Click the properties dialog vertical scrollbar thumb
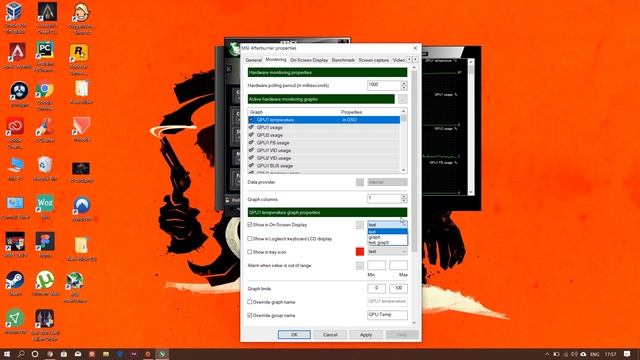The width and height of the screenshot is (640, 360). click(x=415, y=161)
